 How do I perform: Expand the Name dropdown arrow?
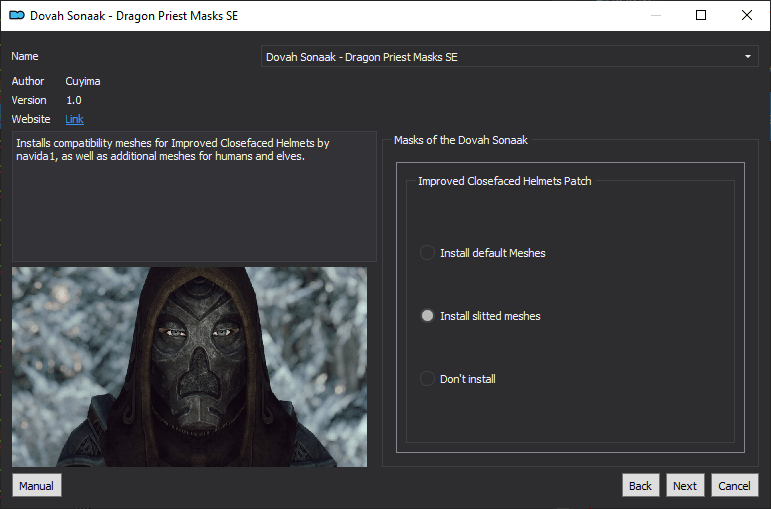pyautogui.click(x=747, y=57)
